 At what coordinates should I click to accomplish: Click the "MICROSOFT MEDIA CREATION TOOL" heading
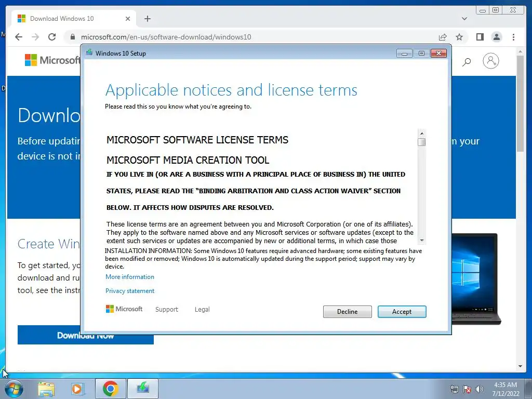pos(188,160)
